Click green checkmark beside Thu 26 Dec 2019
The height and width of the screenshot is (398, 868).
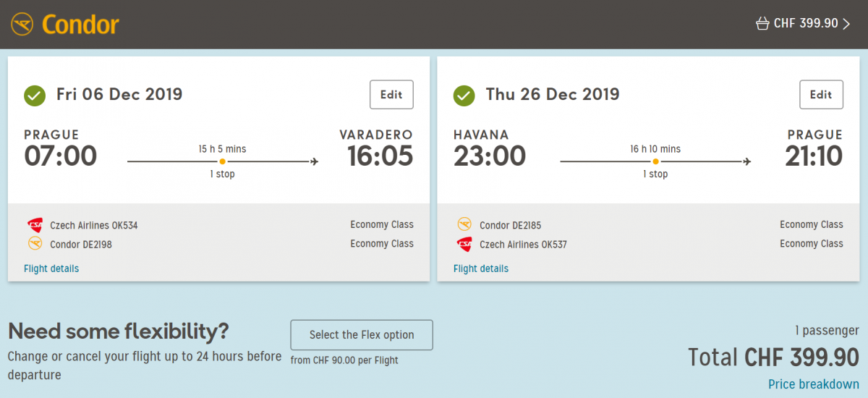click(x=464, y=95)
